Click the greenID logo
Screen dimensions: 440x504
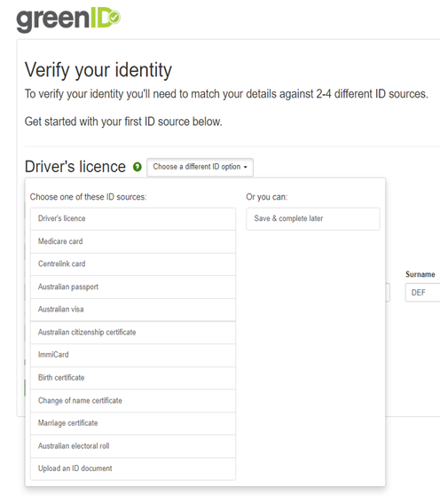(68, 20)
